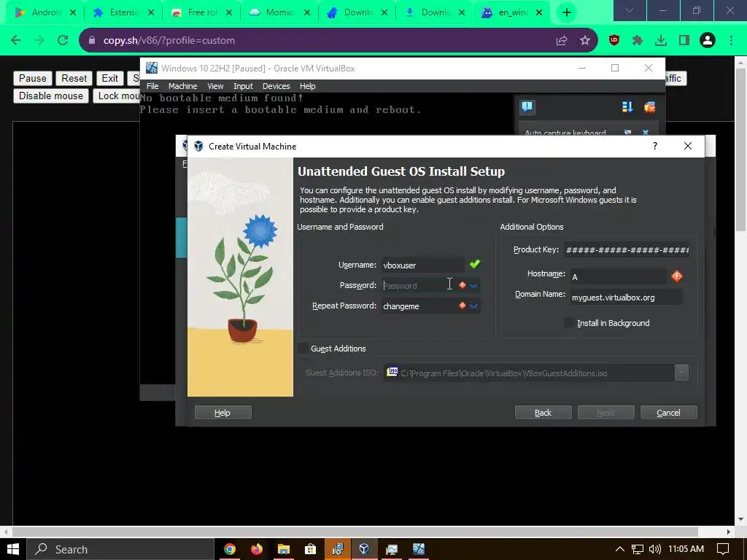Open Windows Start menu
This screenshot has width=747, height=560.
(13, 549)
